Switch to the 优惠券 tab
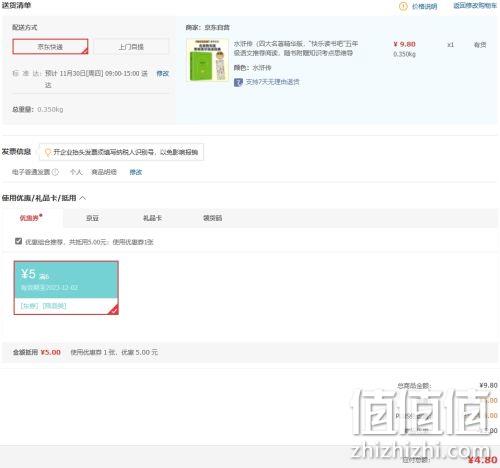500x468 pixels. pos(31,218)
